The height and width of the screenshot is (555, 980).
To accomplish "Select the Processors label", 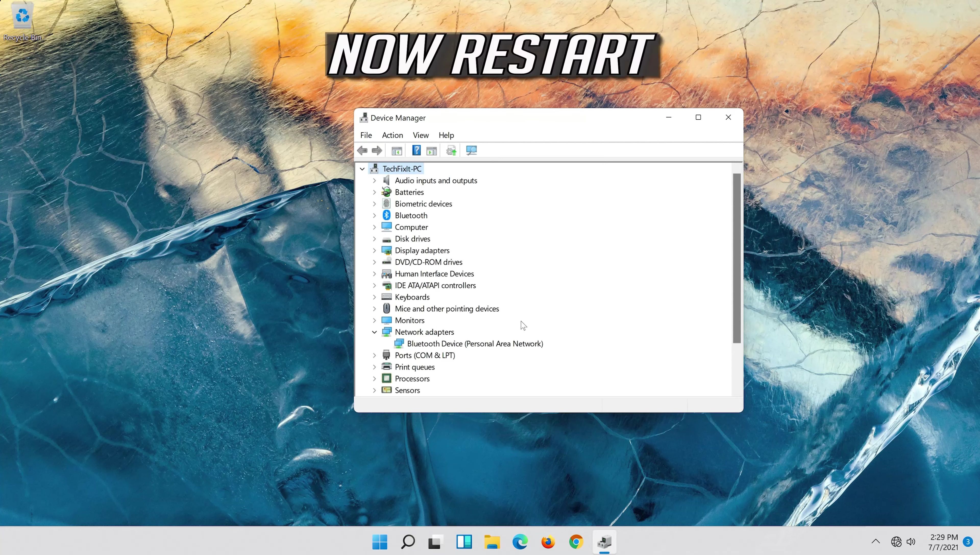I will [x=412, y=379].
